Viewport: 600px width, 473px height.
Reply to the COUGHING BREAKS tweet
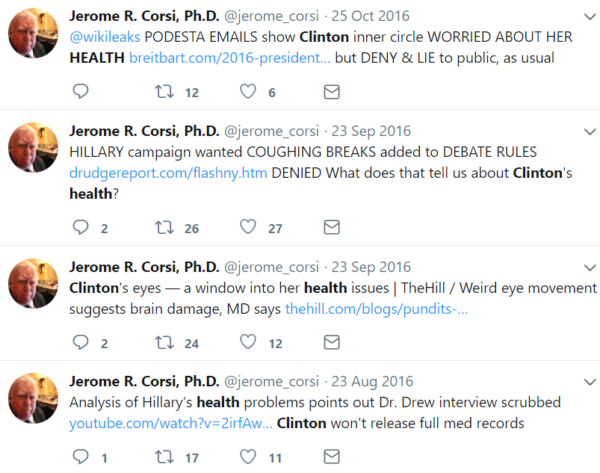pos(82,228)
